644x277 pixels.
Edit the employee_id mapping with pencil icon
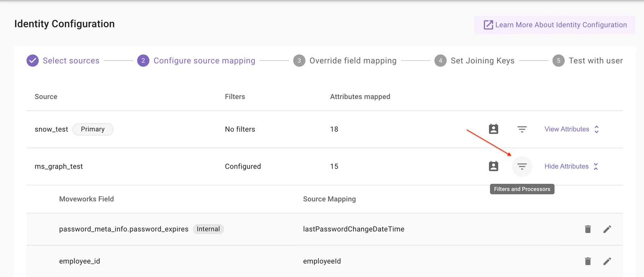point(607,261)
